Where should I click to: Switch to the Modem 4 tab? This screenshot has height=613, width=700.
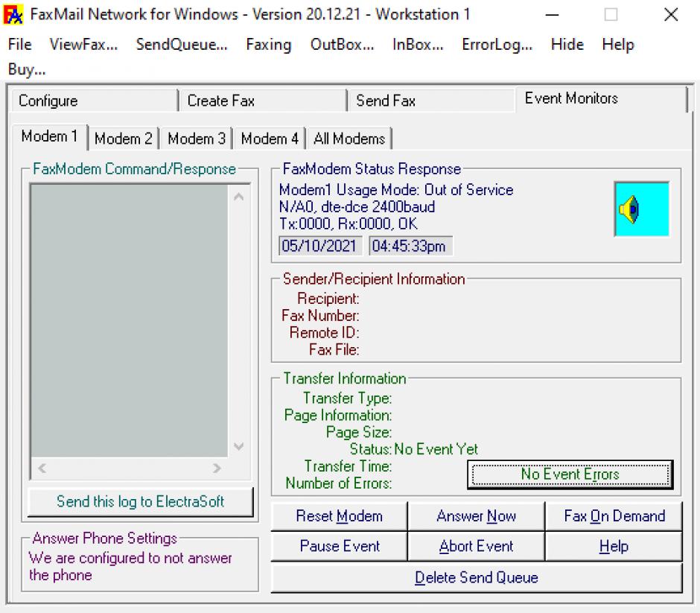pos(270,139)
